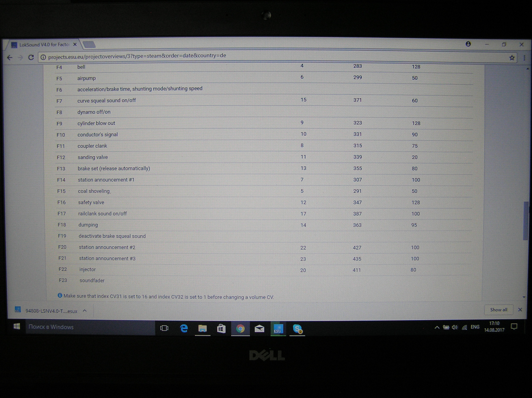The width and height of the screenshot is (532, 398).
Task: Open File Explorer from taskbar
Action: tap(203, 328)
